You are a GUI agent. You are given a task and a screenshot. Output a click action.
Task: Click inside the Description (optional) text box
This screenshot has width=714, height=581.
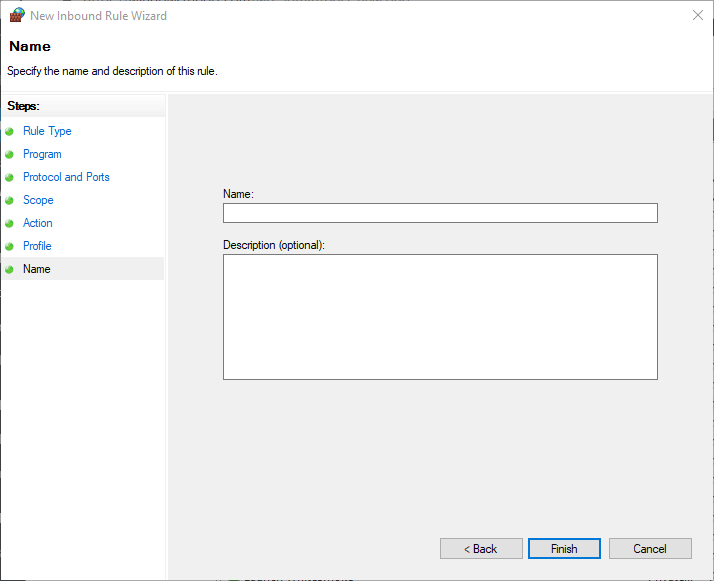click(x=440, y=317)
